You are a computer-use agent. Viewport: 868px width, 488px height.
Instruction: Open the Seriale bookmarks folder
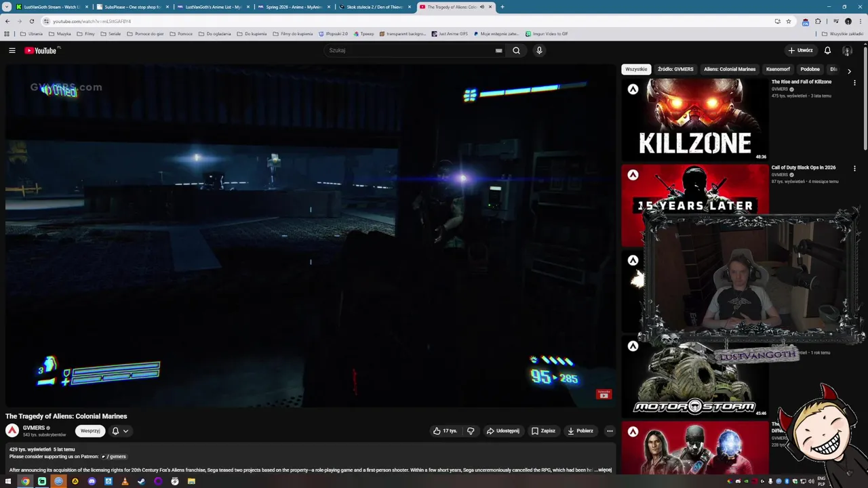[x=111, y=34]
